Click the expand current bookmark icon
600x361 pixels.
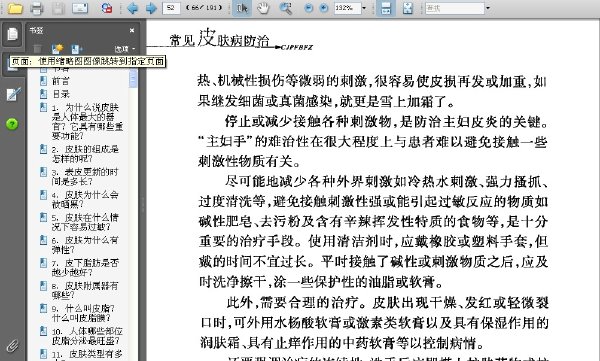[x=77, y=49]
